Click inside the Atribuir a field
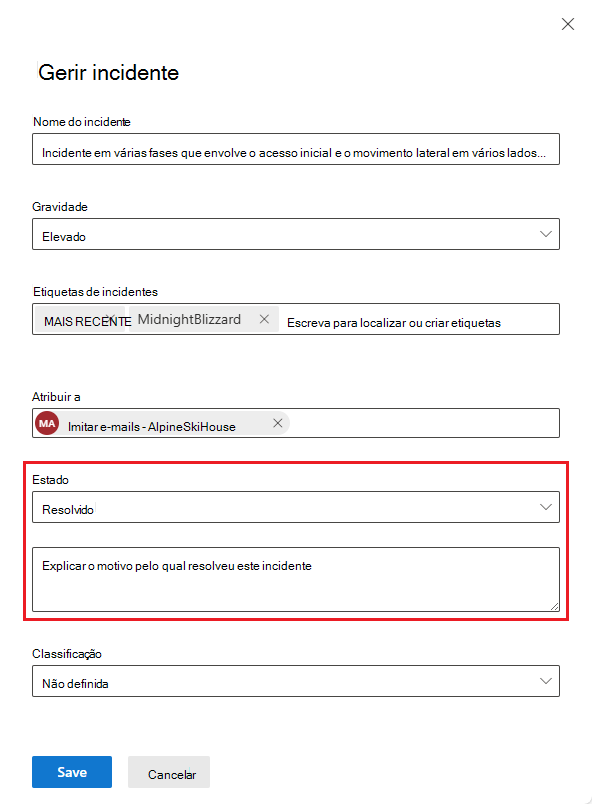The height and width of the screenshot is (804, 592). tap(420, 422)
